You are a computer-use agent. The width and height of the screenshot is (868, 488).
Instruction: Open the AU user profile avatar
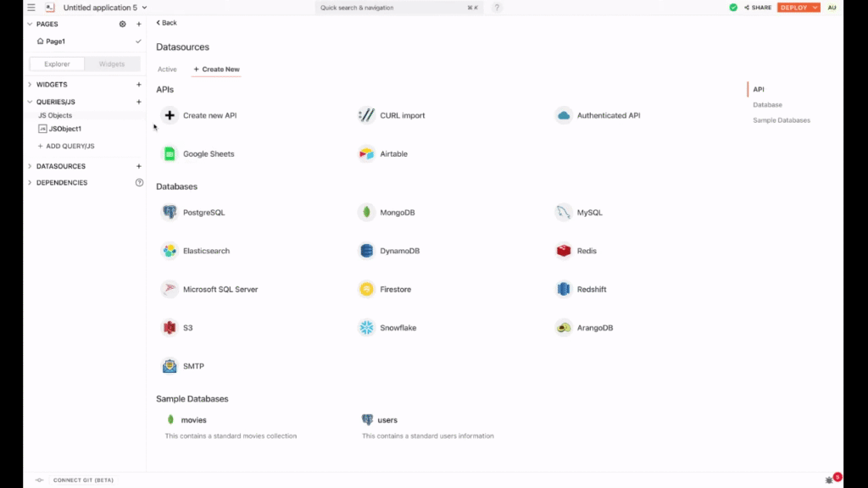coord(832,8)
